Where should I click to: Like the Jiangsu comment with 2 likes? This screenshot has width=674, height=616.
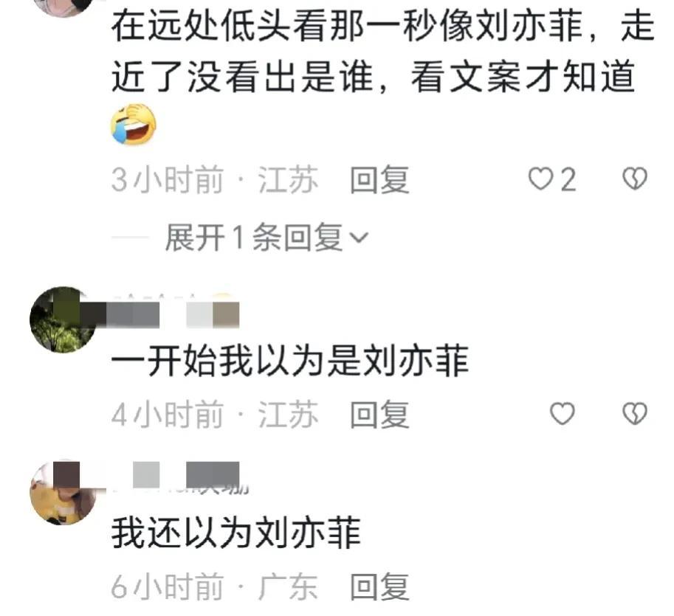pos(540,179)
